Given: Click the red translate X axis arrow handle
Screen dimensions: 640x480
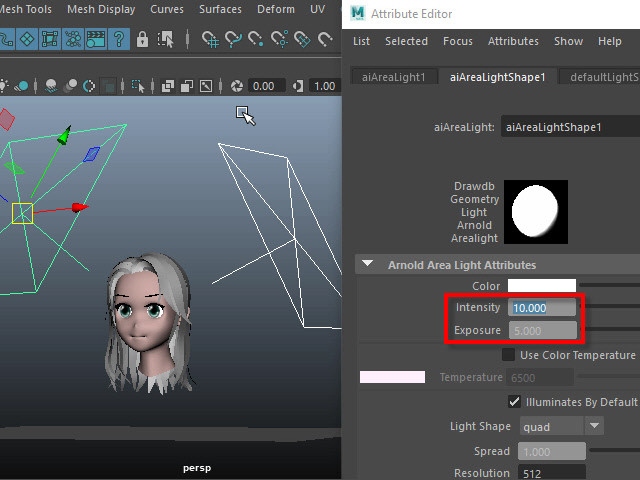Looking at the screenshot, I should [80, 208].
